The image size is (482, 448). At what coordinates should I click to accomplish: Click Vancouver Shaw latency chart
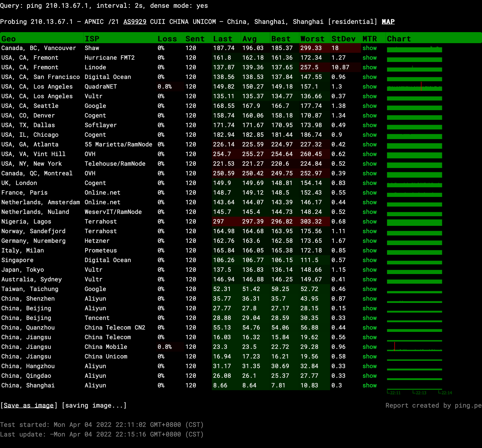point(414,49)
